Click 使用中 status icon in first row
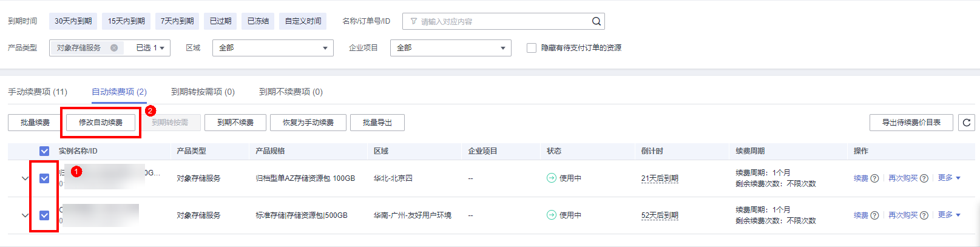980x247 pixels. (x=551, y=178)
